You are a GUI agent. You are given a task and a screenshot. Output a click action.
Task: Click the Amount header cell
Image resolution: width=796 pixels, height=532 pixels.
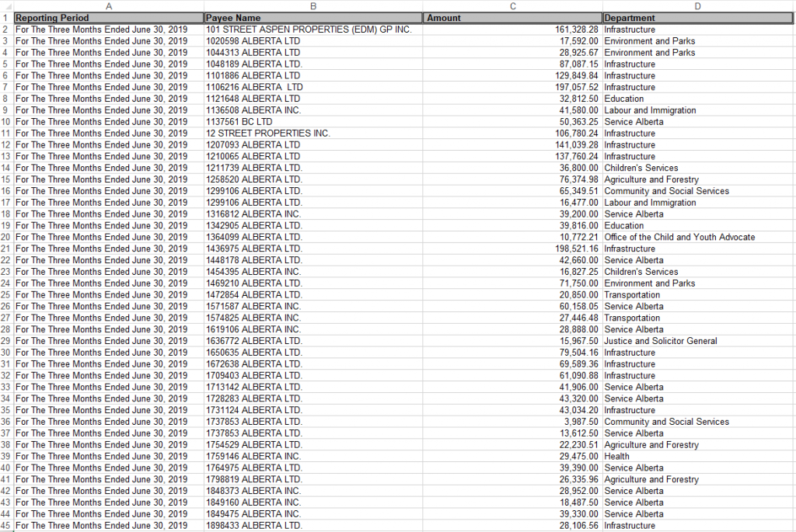point(513,18)
